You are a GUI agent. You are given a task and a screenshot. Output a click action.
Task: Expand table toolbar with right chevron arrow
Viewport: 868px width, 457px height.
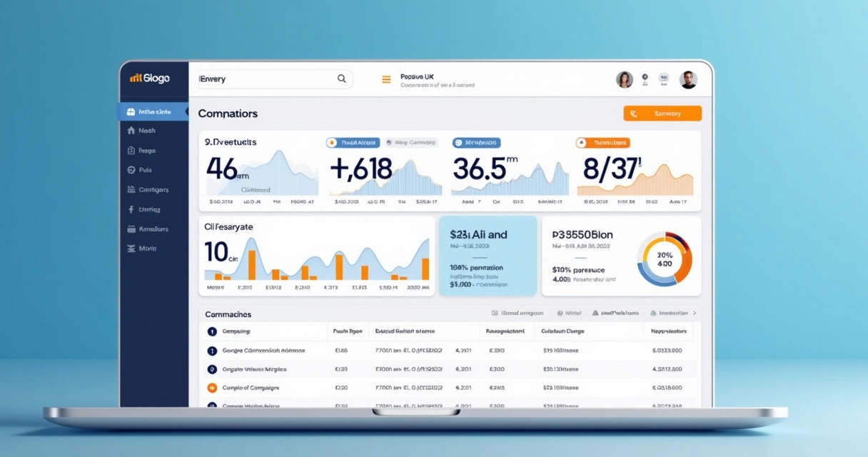[x=695, y=313]
